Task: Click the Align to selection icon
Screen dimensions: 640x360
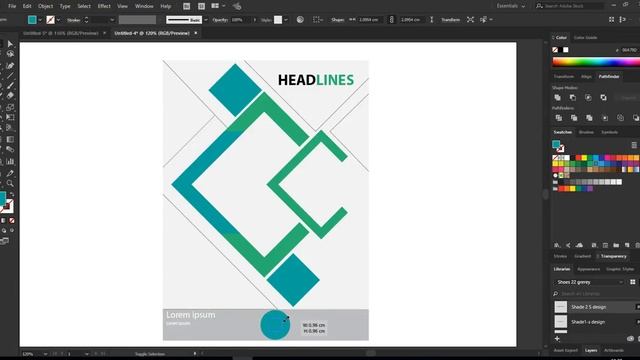Action: (318, 20)
